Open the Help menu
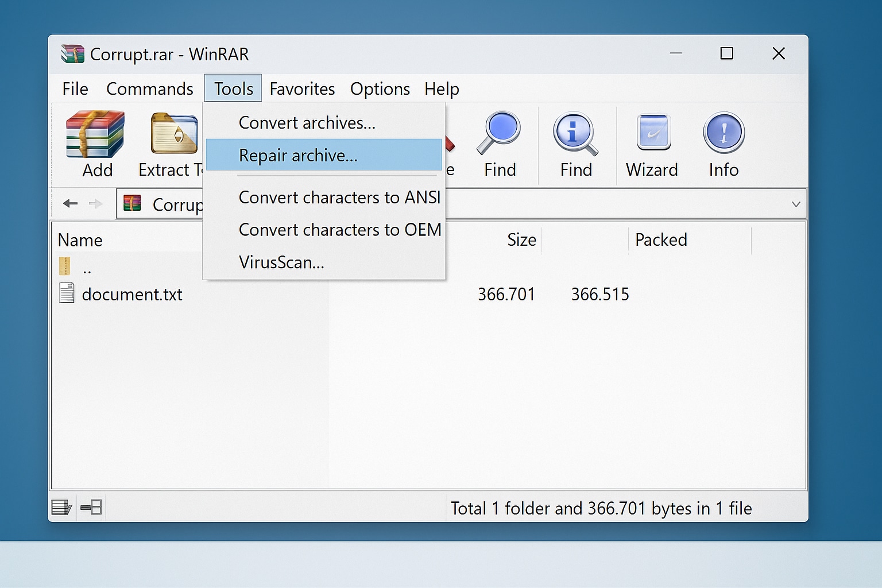Image resolution: width=882 pixels, height=588 pixels. point(442,89)
